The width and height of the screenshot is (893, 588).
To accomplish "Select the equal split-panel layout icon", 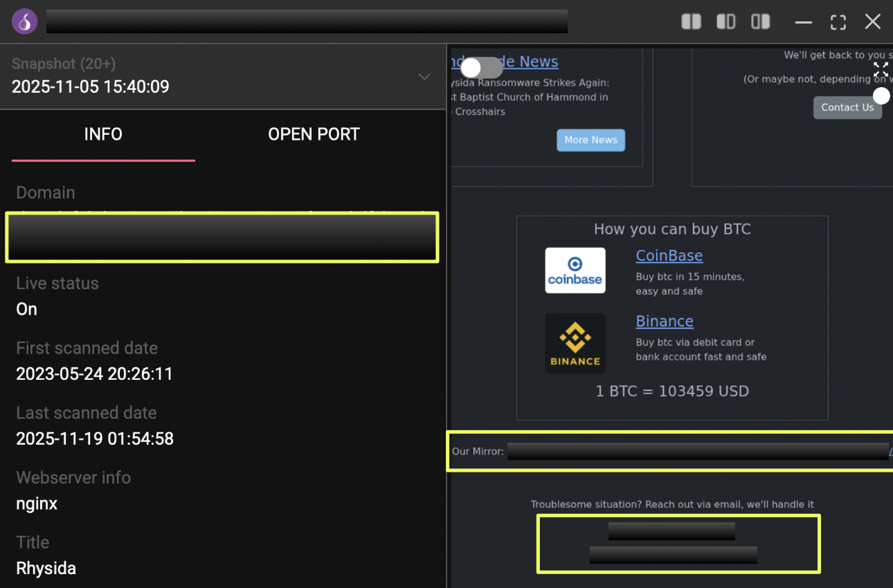I will 691,21.
